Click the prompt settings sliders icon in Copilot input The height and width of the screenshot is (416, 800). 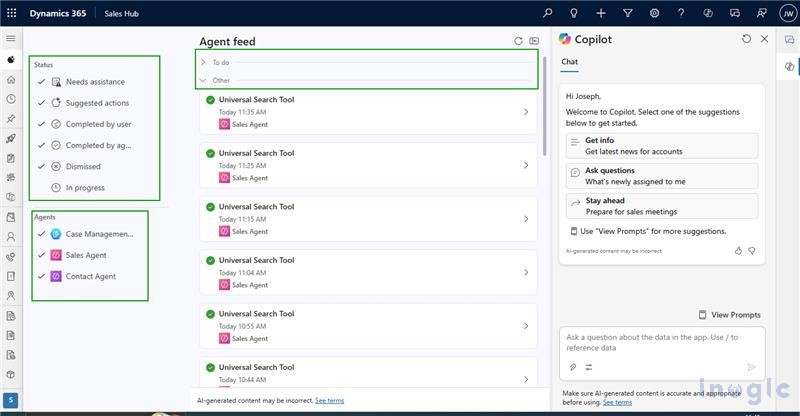(589, 367)
